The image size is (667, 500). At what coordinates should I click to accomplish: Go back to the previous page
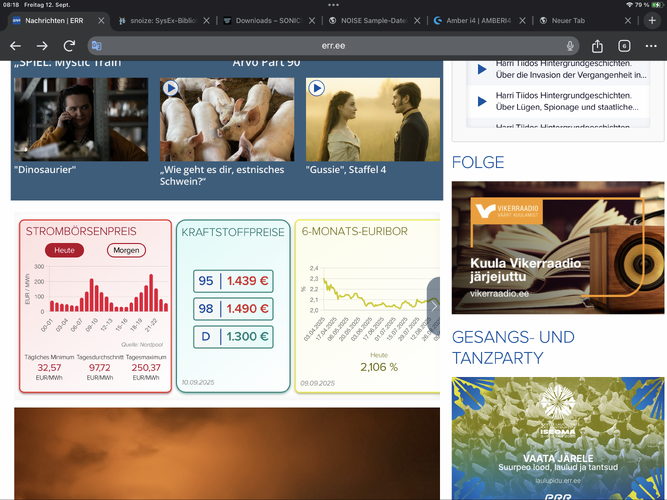15,46
